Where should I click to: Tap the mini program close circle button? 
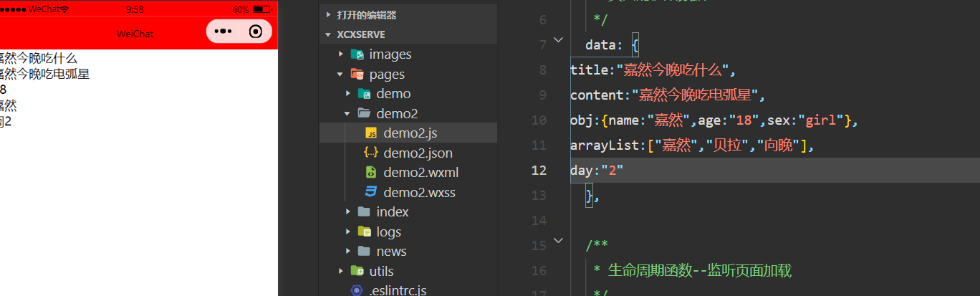point(256,32)
